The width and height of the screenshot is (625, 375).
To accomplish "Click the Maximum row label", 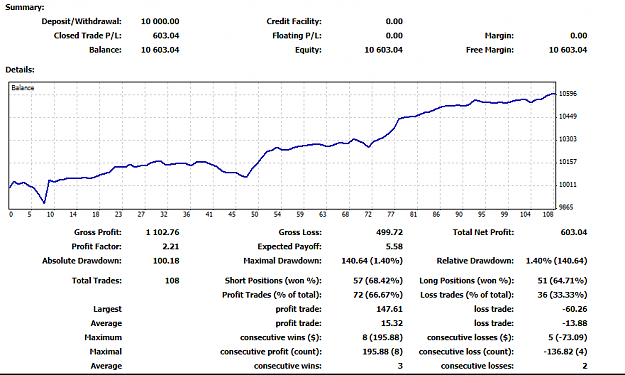I will 103,337.
